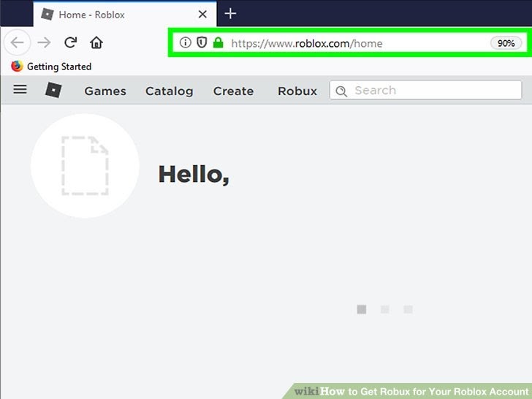This screenshot has height=399, width=532.
Task: Open the Roblox hamburger menu
Action: (20, 89)
